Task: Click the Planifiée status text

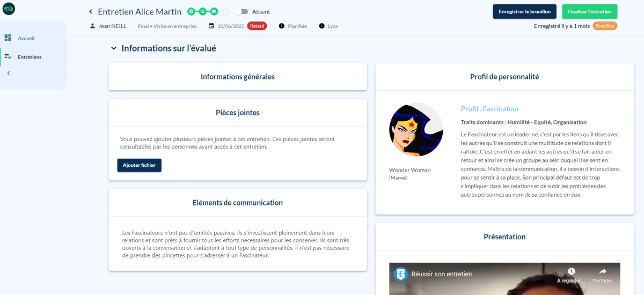Action: [297, 26]
